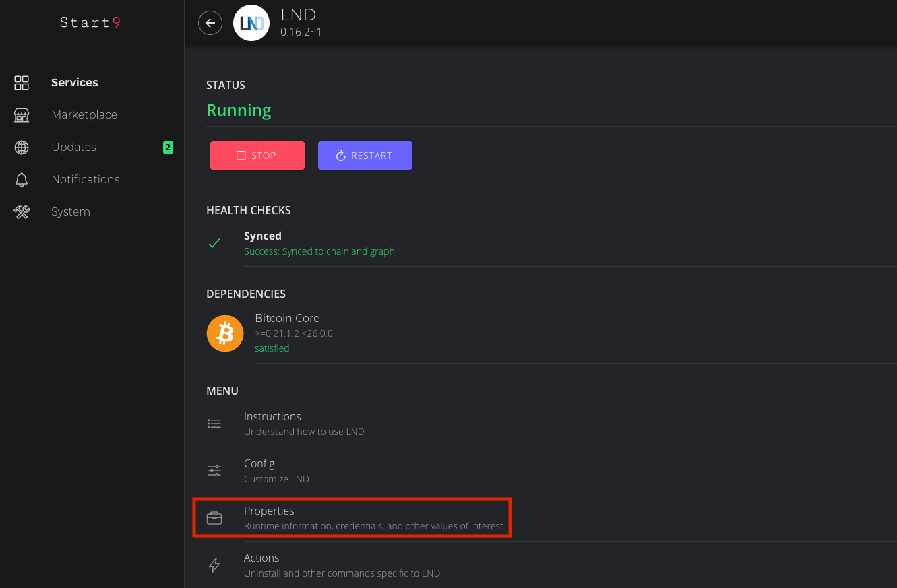Click the Config sliders icon
Image resolution: width=897 pixels, height=588 pixels.
[214, 471]
